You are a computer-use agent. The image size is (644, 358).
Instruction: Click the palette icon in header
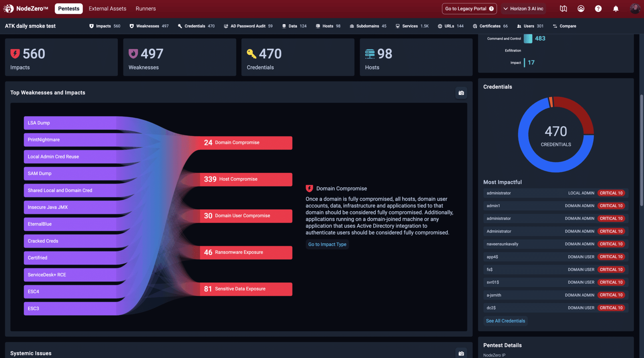[x=581, y=9]
